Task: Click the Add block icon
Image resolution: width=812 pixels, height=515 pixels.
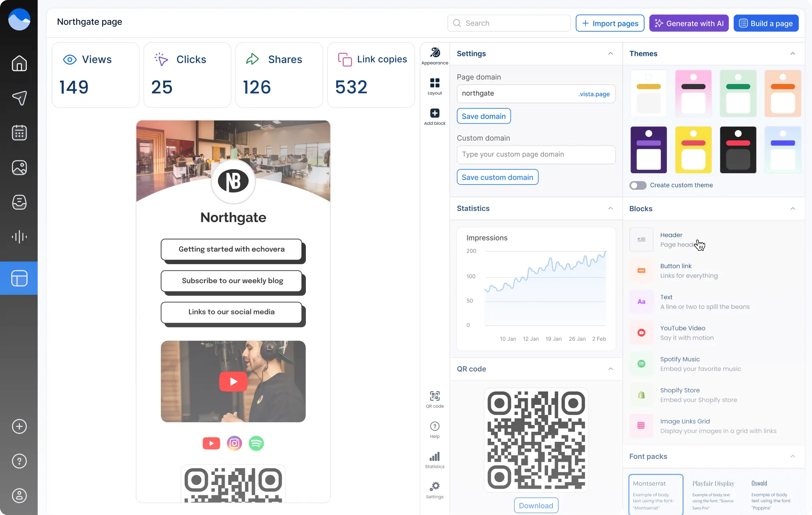Action: (x=434, y=115)
